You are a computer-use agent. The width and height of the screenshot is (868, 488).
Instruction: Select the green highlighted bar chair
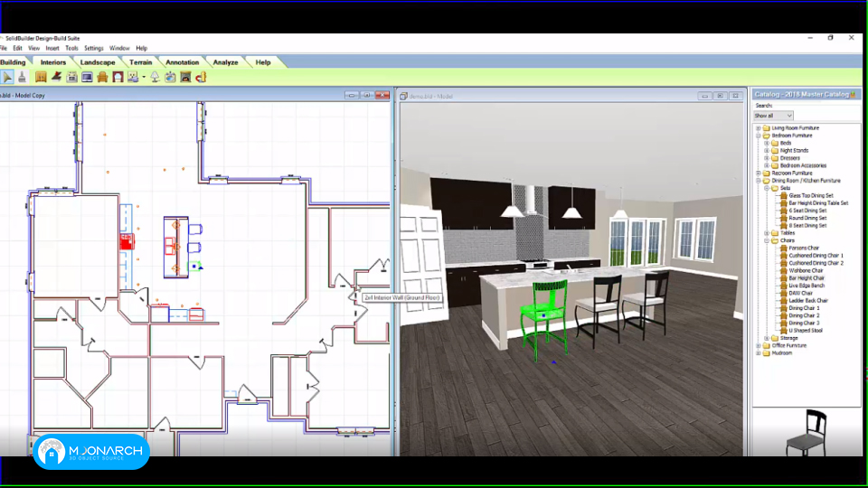click(544, 318)
